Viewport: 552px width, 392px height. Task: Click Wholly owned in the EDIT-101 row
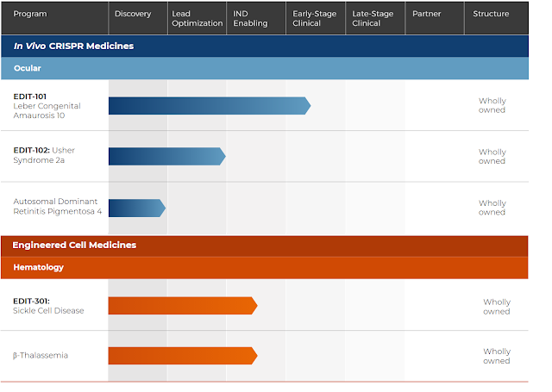492,105
